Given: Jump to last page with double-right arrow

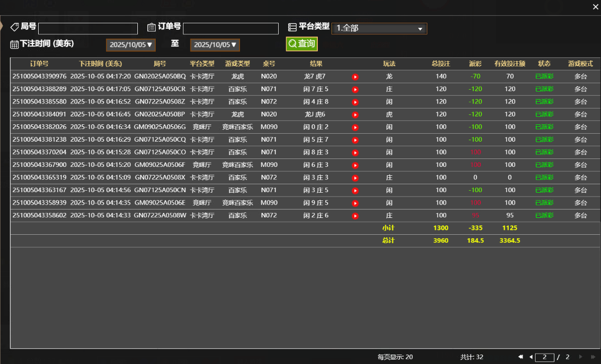Looking at the screenshot, I should 594,357.
